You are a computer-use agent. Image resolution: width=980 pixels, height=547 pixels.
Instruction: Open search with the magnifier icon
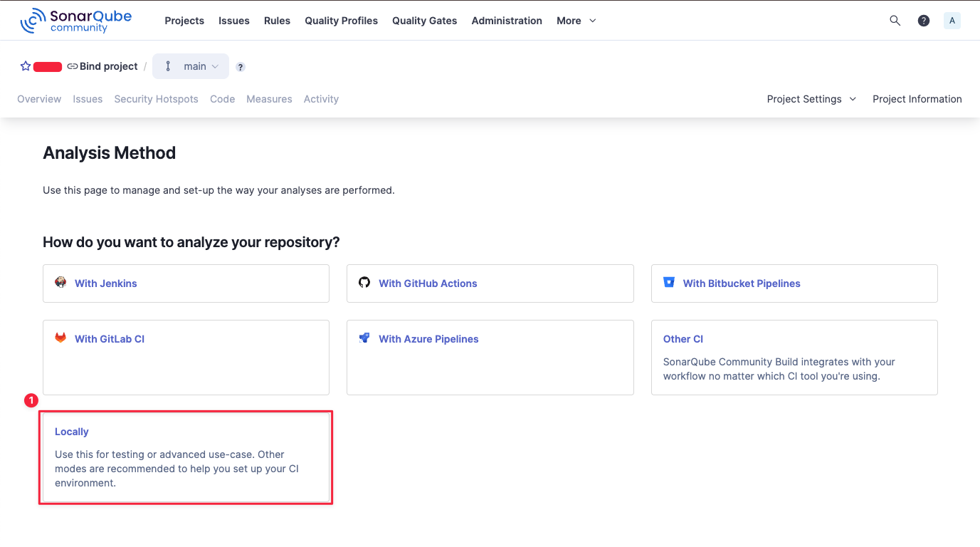point(895,21)
